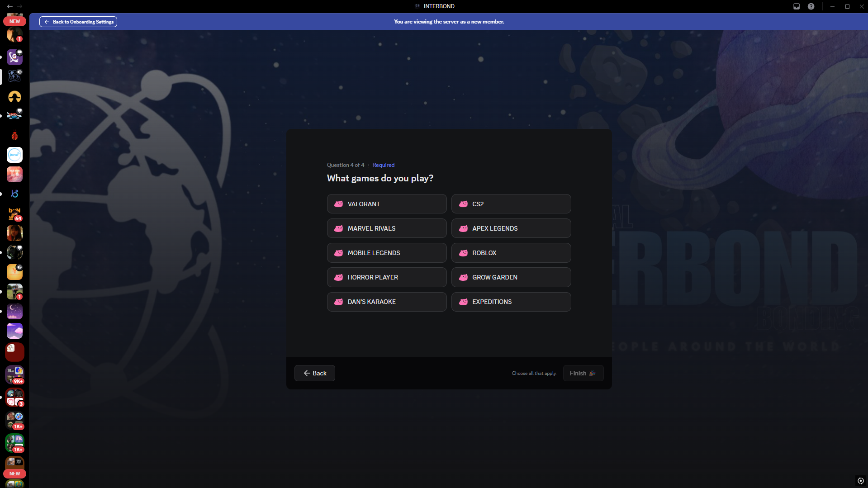Open the pink YT server icon
Image resolution: width=868 pixels, height=488 pixels.
coord(14,174)
